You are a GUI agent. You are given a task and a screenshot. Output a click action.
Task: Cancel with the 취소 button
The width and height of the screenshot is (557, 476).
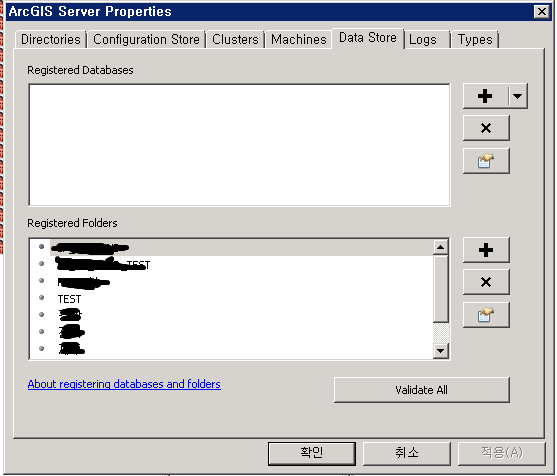coord(406,453)
